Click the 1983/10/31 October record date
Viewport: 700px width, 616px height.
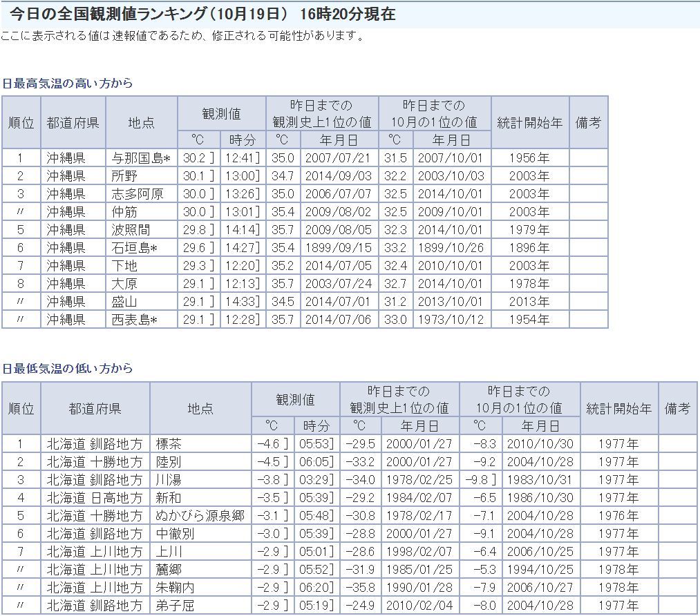tap(540, 480)
